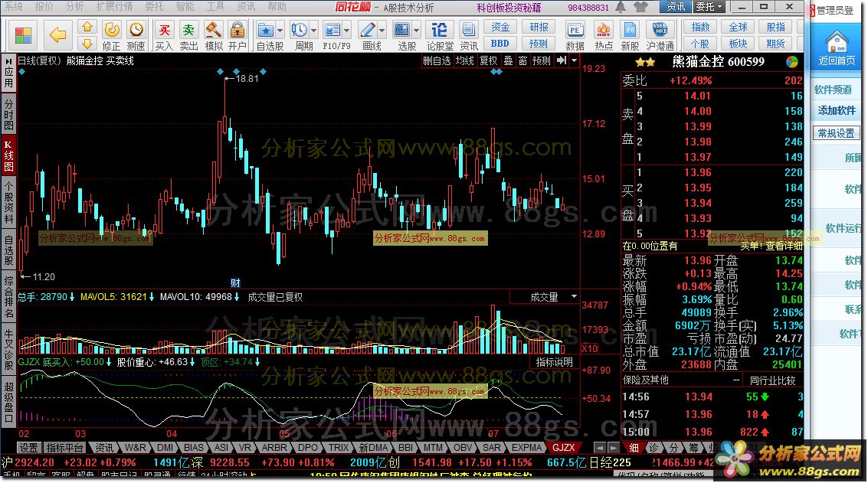The width and height of the screenshot is (868, 483).
Task: Click the up arrow toolbar icon
Action: (87, 27)
